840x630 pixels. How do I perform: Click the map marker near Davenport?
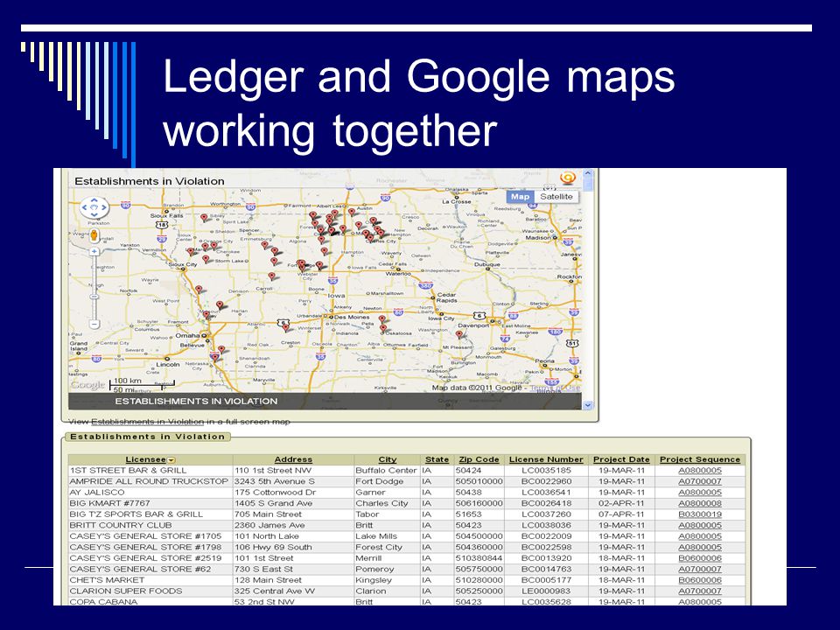459,334
